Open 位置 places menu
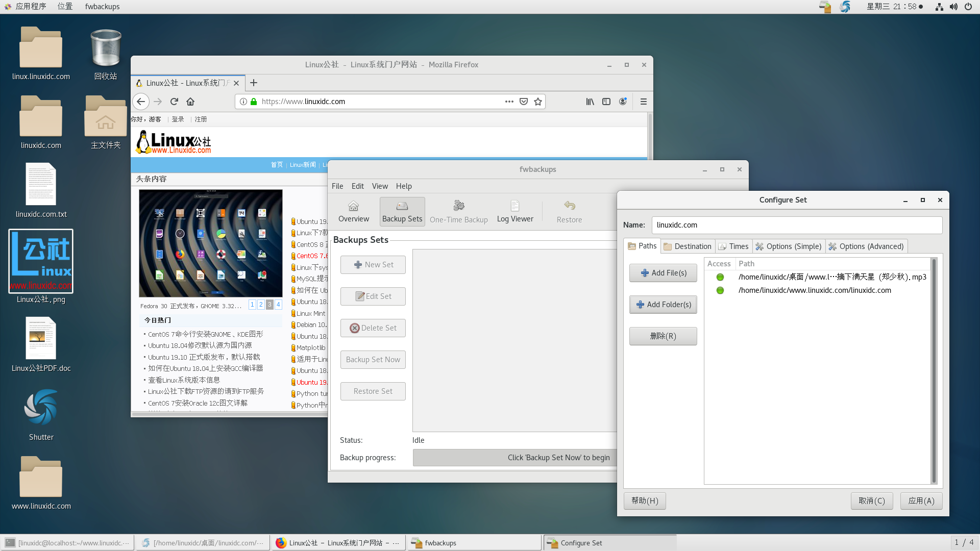Screen dimensions: 980x551 [65, 7]
